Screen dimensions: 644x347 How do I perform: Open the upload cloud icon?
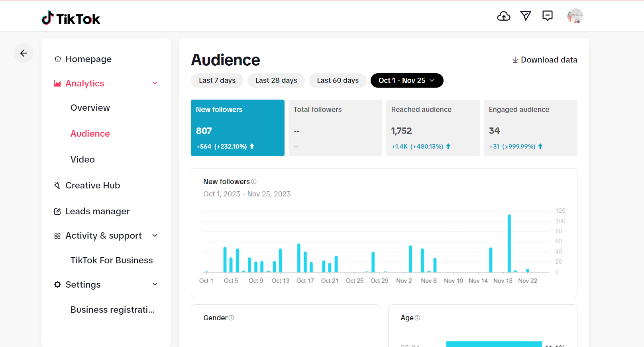(504, 16)
